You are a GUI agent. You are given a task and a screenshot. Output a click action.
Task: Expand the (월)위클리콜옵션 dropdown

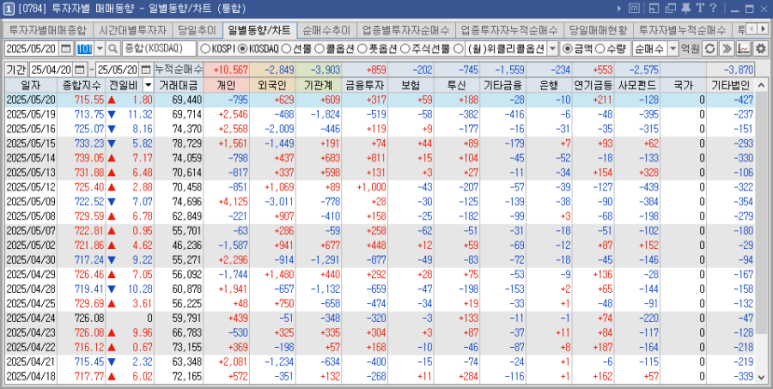pos(552,48)
